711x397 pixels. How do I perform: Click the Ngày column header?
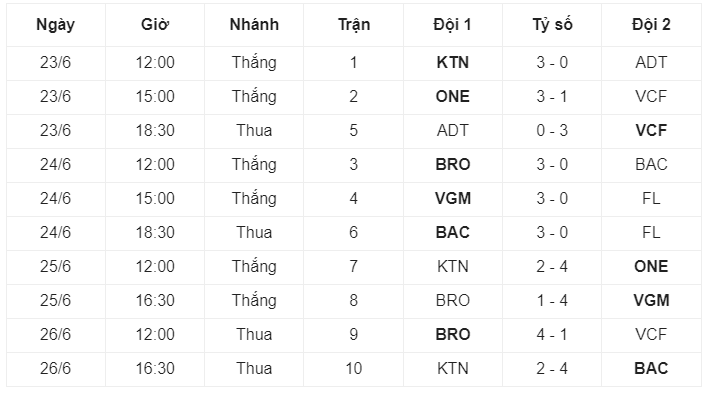pos(55,25)
